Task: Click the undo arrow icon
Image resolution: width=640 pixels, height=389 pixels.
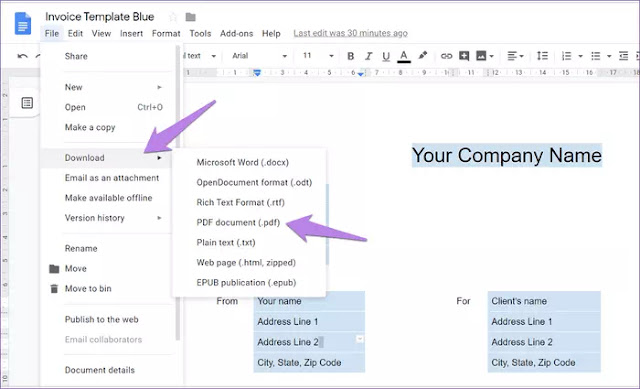Action: click(x=22, y=56)
